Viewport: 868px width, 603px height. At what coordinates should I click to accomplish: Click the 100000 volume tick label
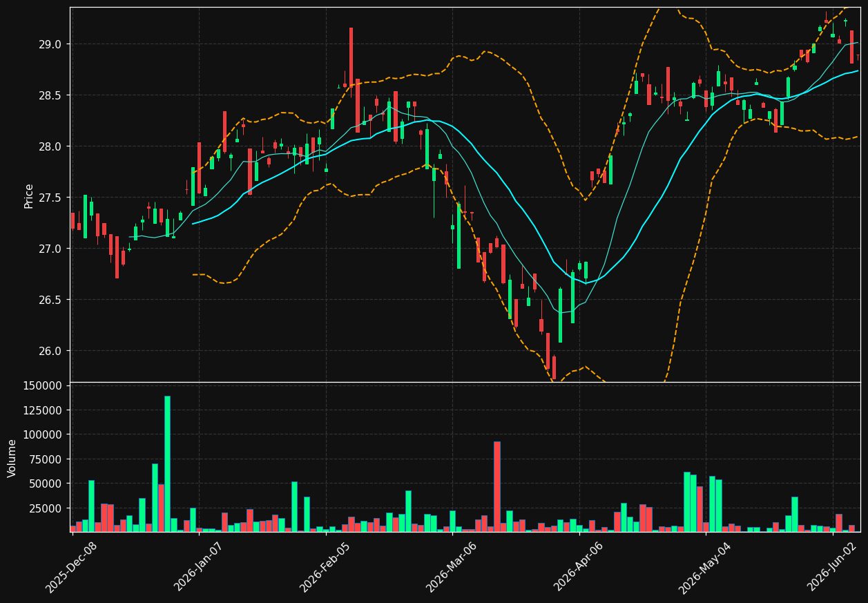[43, 434]
